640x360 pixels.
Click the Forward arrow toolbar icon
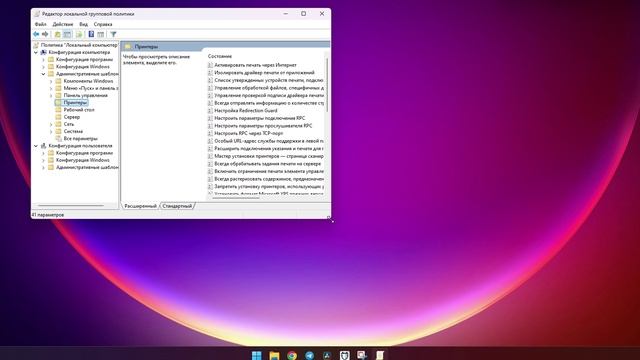point(45,34)
